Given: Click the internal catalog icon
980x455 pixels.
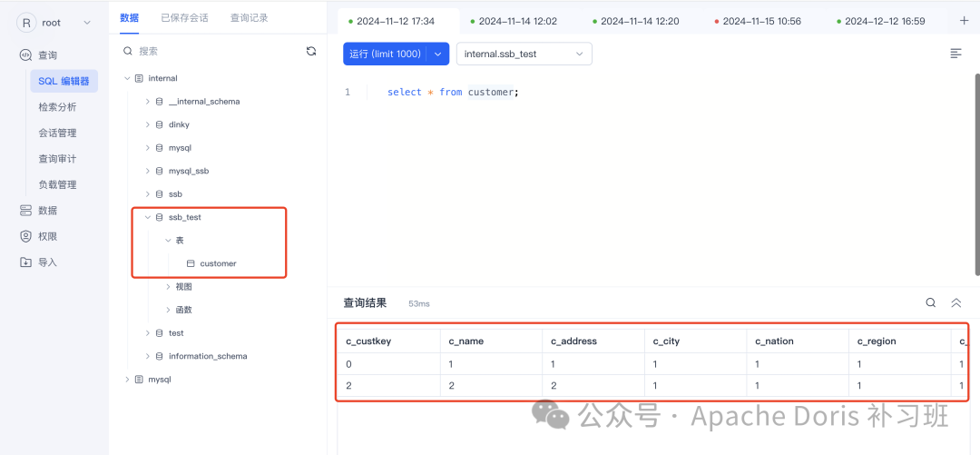Looking at the screenshot, I should [x=139, y=79].
